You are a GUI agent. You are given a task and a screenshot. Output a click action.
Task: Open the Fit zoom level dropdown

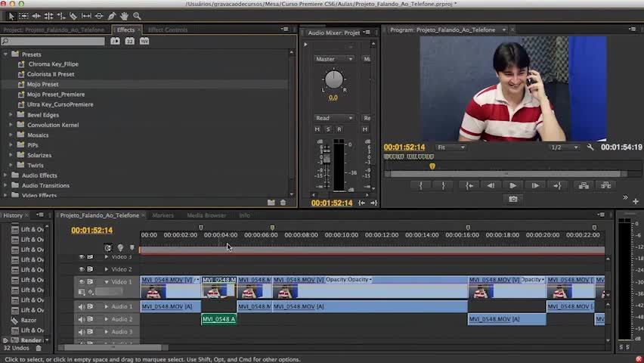pos(451,147)
